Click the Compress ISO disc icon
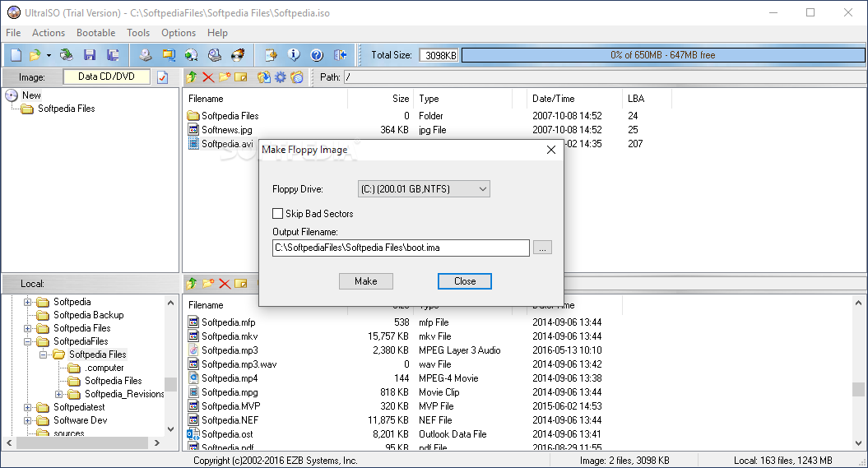The height and width of the screenshot is (468, 868). (x=192, y=55)
